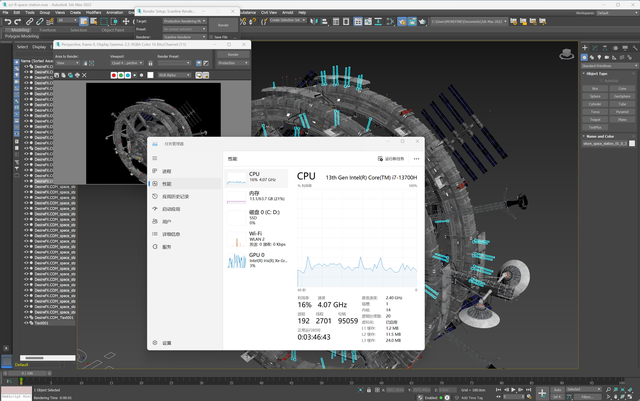Open Select by Name tool
Image resolution: width=640 pixels, height=401 pixels.
click(x=93, y=22)
